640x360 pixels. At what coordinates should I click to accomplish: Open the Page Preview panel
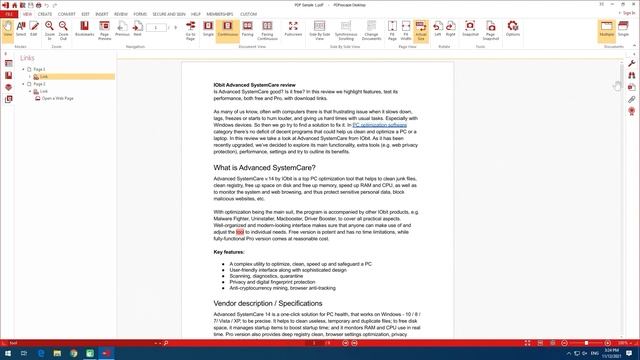coord(104,30)
